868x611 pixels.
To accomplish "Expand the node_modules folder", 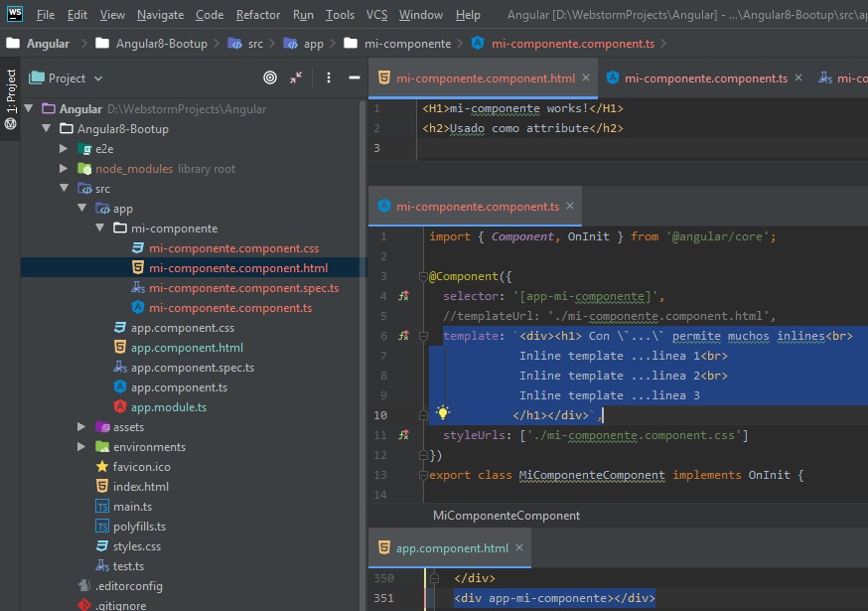I will click(x=65, y=169).
